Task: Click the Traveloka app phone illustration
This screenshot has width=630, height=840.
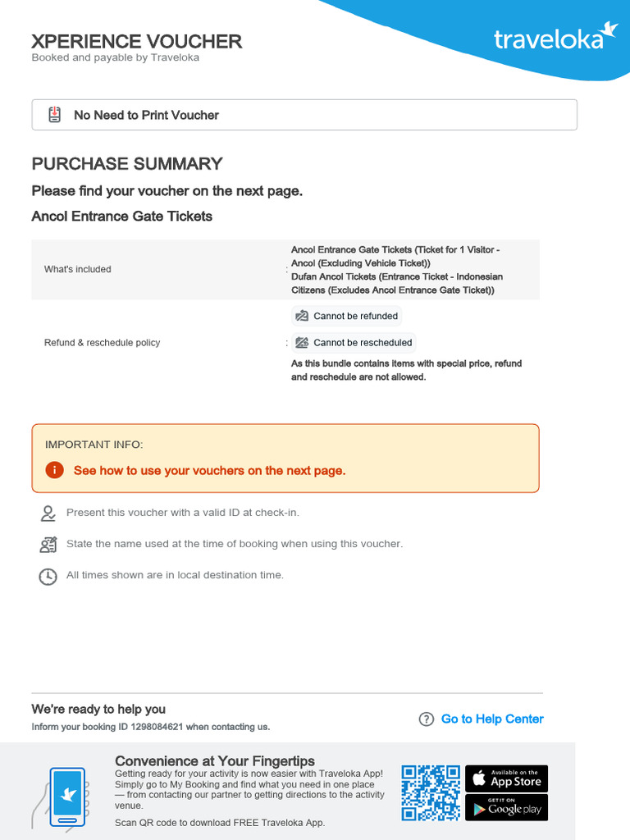Action: [x=66, y=796]
